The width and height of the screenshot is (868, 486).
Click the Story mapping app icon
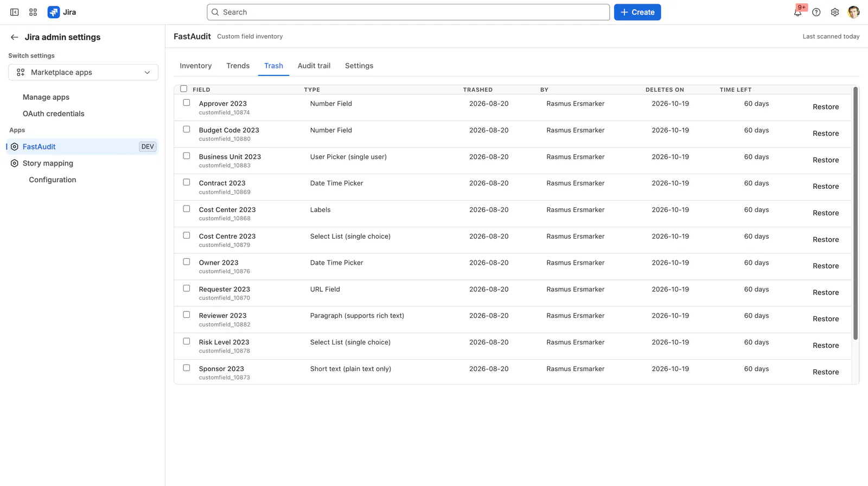click(15, 163)
